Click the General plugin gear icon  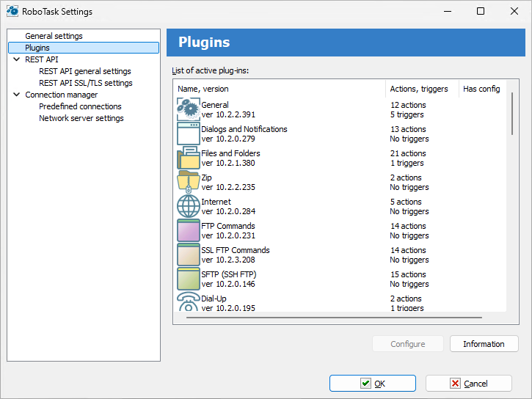(189, 109)
